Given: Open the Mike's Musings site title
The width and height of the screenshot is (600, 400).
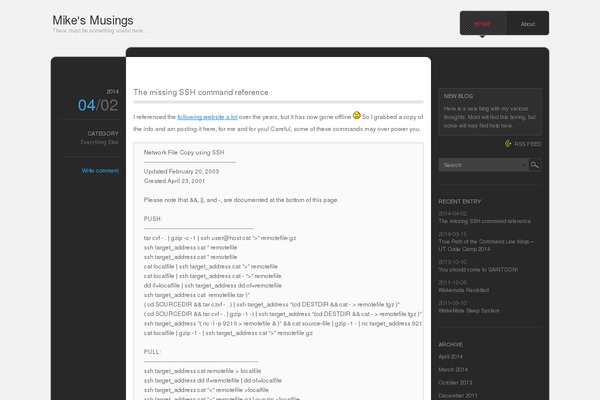Looking at the screenshot, I should click(x=93, y=20).
